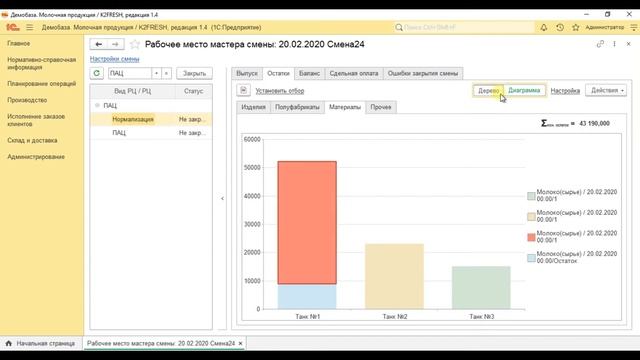Click the Вид РЦ / РЦ column header

pyautogui.click(x=133, y=91)
